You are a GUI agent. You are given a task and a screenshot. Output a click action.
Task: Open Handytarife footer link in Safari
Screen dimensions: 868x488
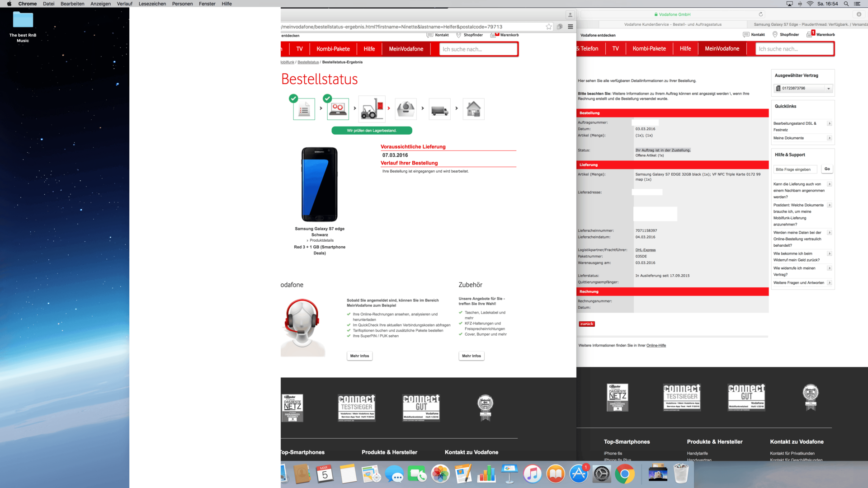click(x=698, y=453)
